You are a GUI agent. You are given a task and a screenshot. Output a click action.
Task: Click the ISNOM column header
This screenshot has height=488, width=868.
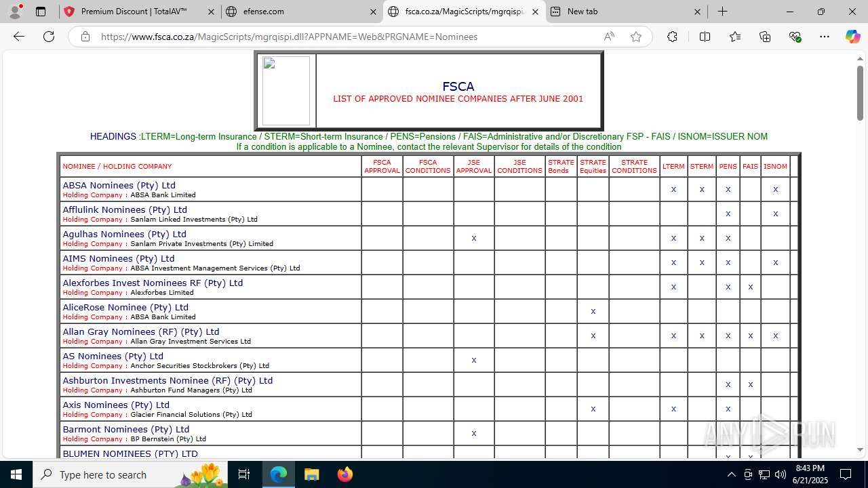[775, 166]
